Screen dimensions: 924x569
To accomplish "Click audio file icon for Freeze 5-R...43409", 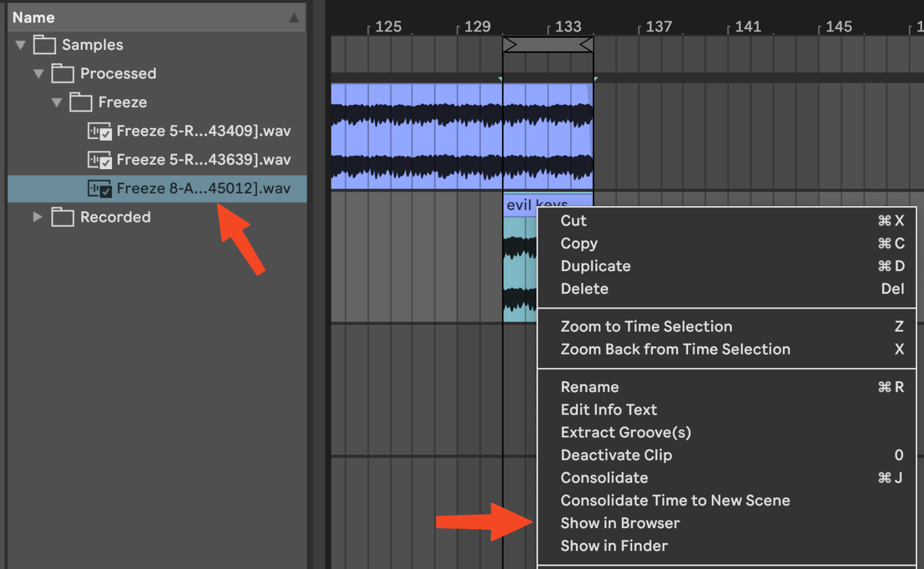I will [x=100, y=132].
